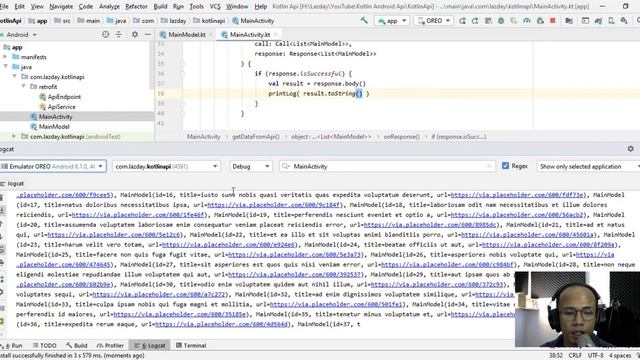Click the UTF-8 encoding in status bar

[596, 356]
